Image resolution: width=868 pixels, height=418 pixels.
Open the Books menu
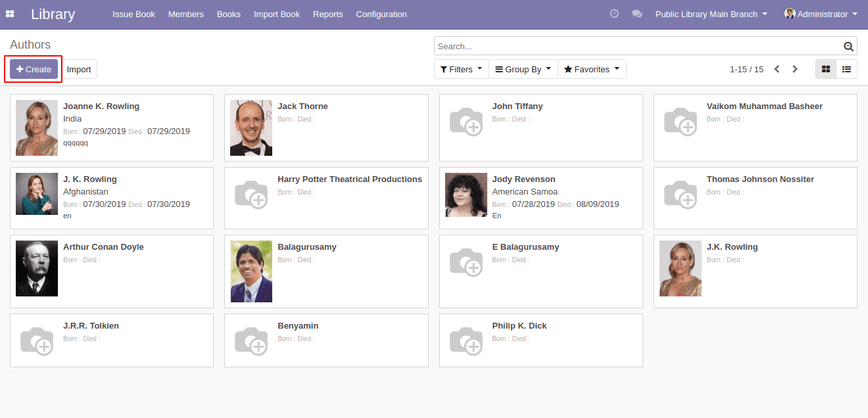[x=229, y=14]
